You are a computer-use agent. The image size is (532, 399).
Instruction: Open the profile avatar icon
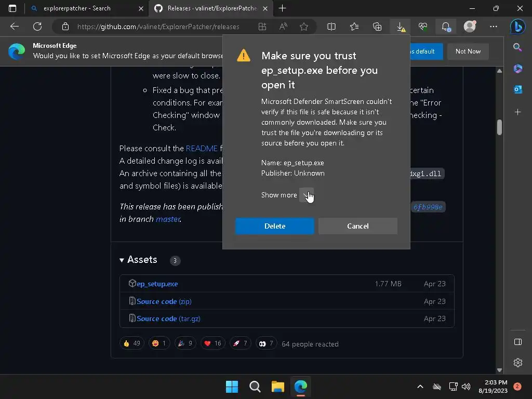(x=470, y=26)
